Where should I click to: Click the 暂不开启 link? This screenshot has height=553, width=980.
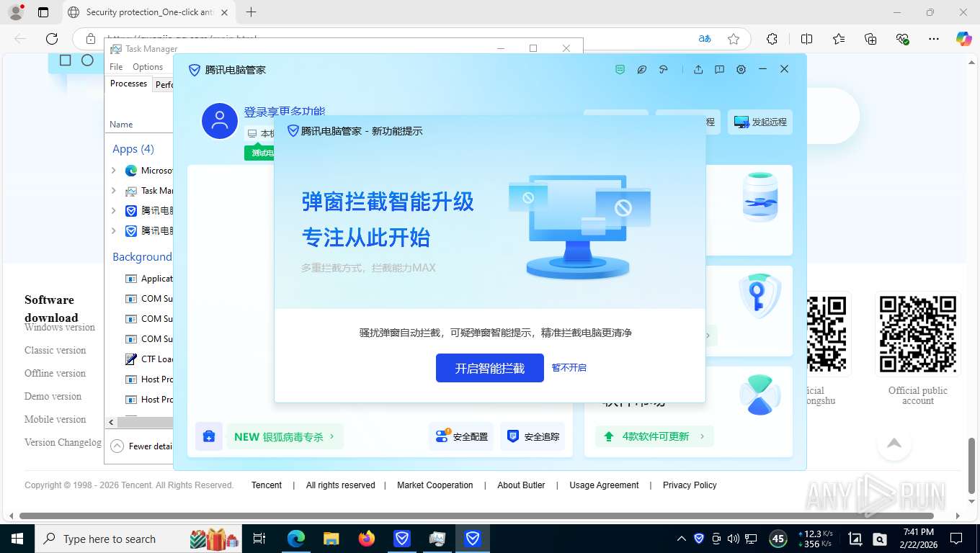(x=569, y=368)
